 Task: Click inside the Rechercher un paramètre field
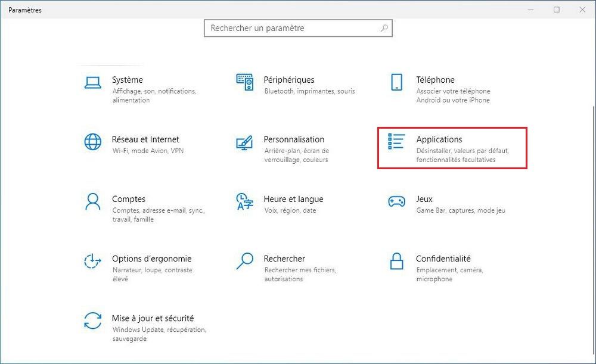tap(286, 28)
